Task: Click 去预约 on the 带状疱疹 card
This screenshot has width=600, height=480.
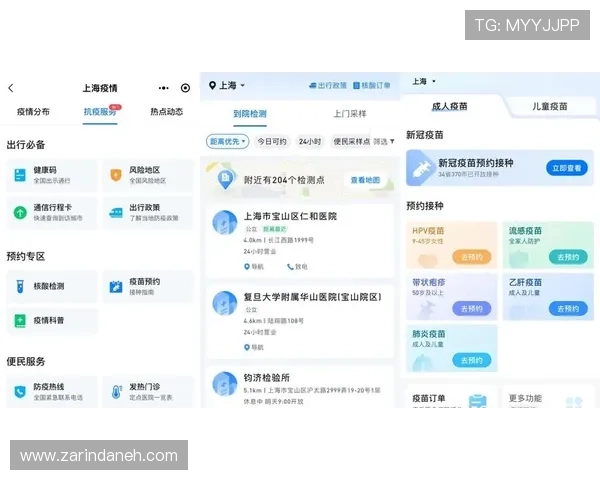Action: [x=471, y=309]
